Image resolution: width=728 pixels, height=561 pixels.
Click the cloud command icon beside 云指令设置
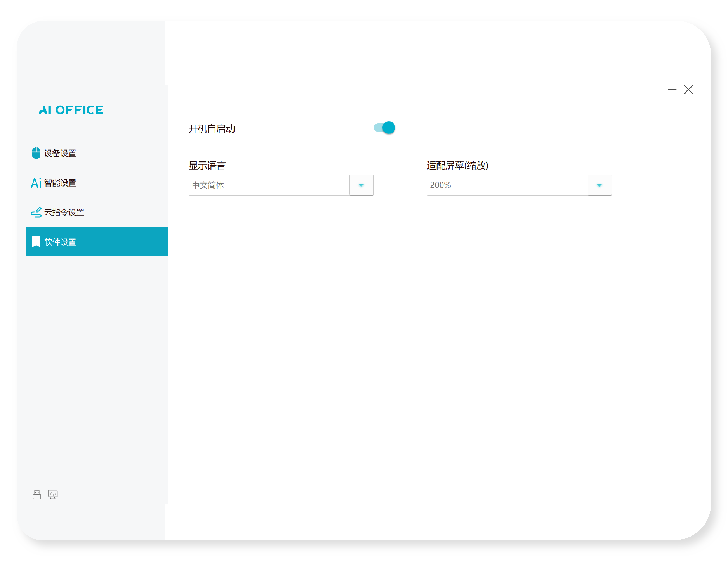point(36,212)
